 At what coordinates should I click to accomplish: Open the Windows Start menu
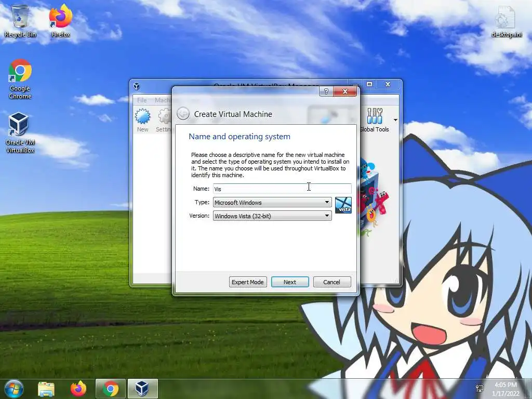14,389
